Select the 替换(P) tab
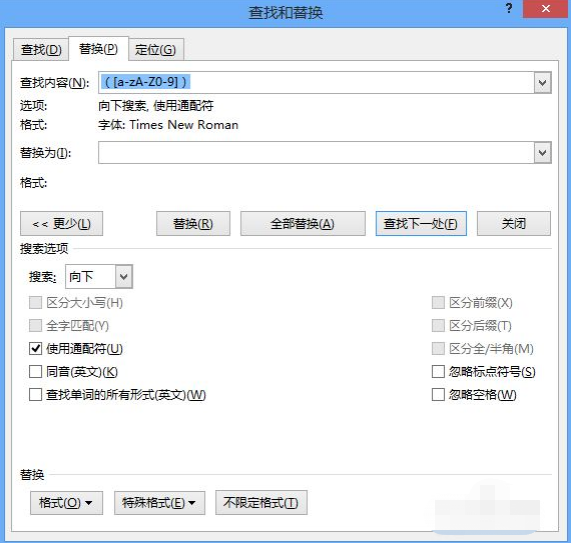 point(98,48)
